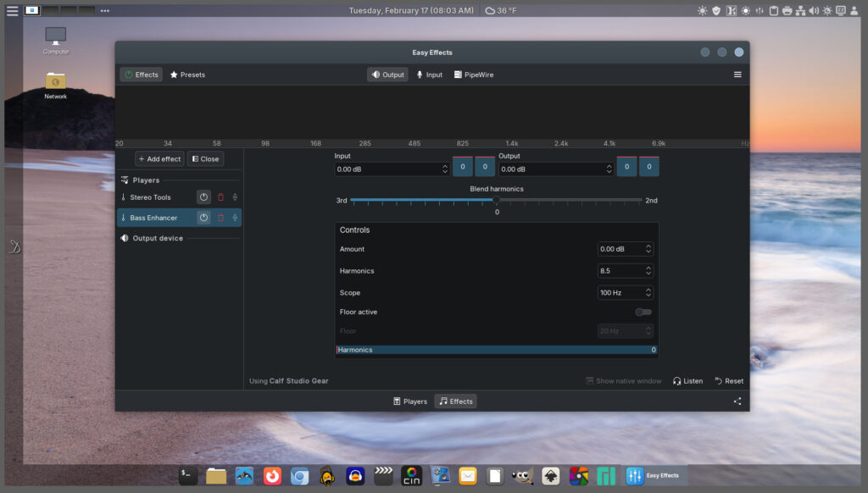Adjust Scope frequency spin arrows
Viewport: 868px width, 493px height.
(x=648, y=293)
